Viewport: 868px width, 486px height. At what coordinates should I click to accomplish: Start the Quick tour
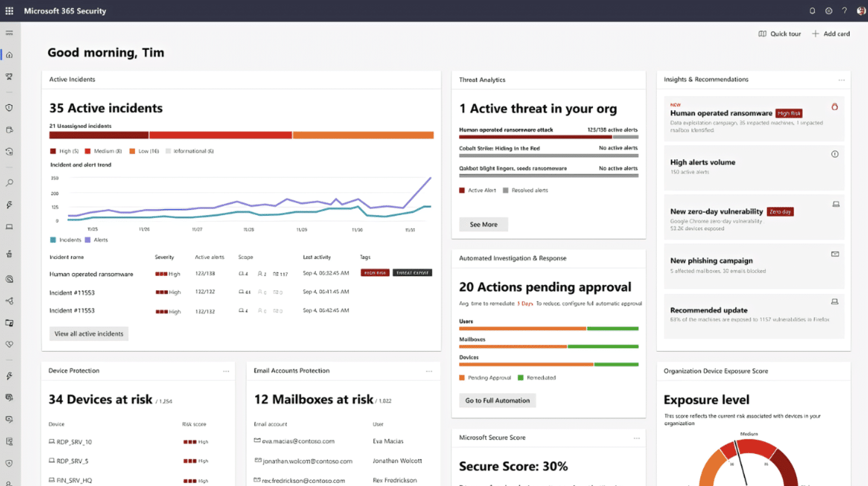click(x=779, y=33)
